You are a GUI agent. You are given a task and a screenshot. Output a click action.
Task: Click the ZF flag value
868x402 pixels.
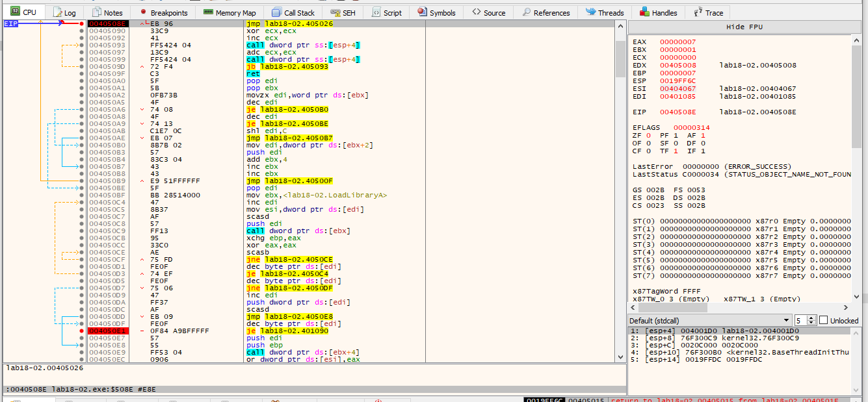click(x=647, y=135)
